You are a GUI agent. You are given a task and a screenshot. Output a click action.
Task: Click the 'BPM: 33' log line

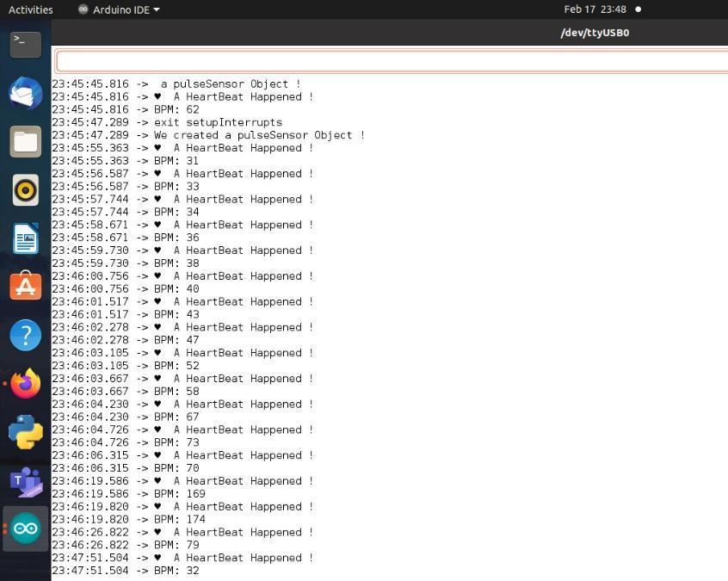coord(126,186)
